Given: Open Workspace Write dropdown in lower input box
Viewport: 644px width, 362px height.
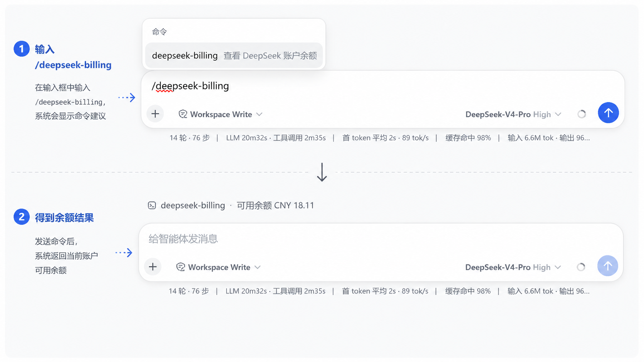Looking at the screenshot, I should 219,267.
